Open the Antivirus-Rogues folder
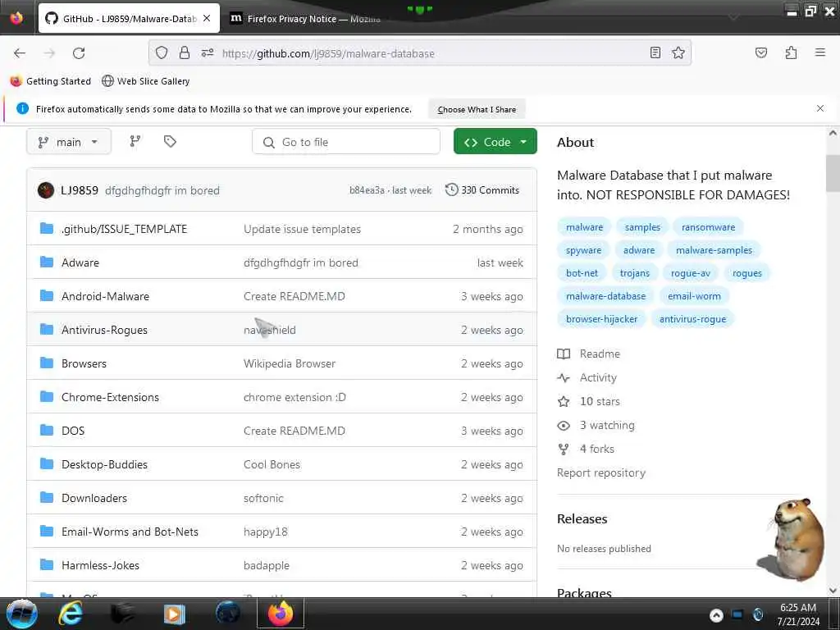The width and height of the screenshot is (840, 630). [x=104, y=330]
